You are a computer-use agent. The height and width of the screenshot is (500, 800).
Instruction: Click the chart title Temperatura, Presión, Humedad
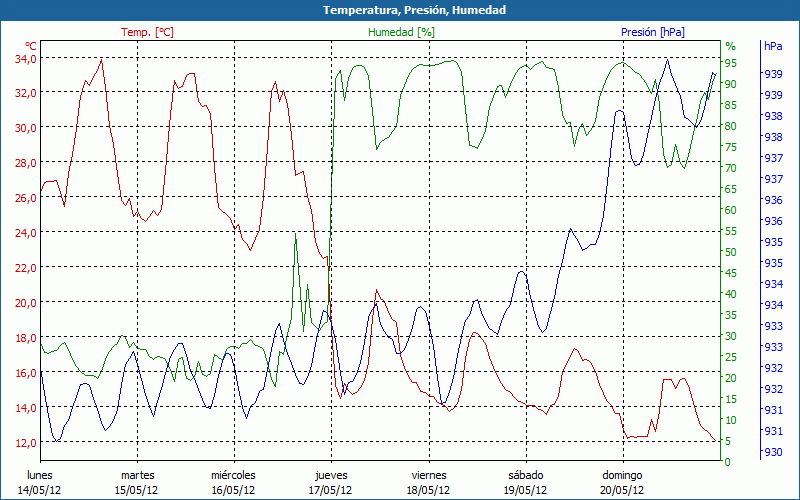[400, 10]
